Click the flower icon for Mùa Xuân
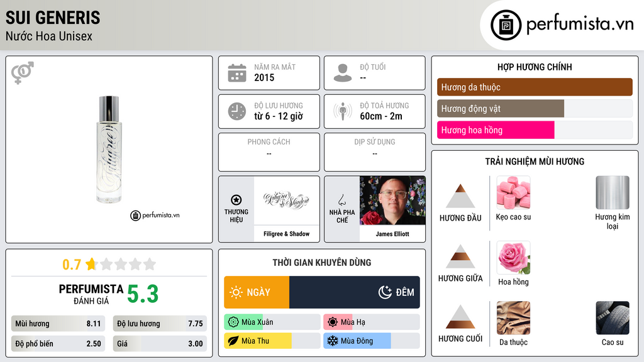644x362 pixels. tap(233, 322)
